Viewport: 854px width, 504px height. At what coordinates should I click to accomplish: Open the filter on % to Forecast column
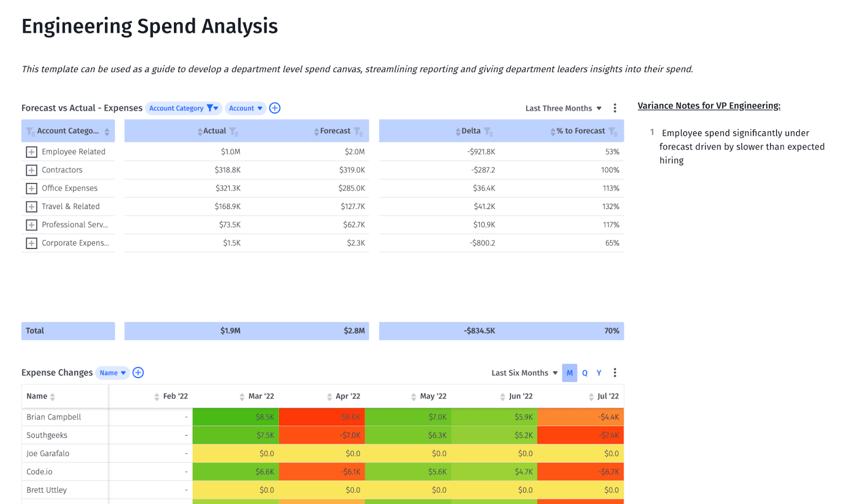click(615, 131)
